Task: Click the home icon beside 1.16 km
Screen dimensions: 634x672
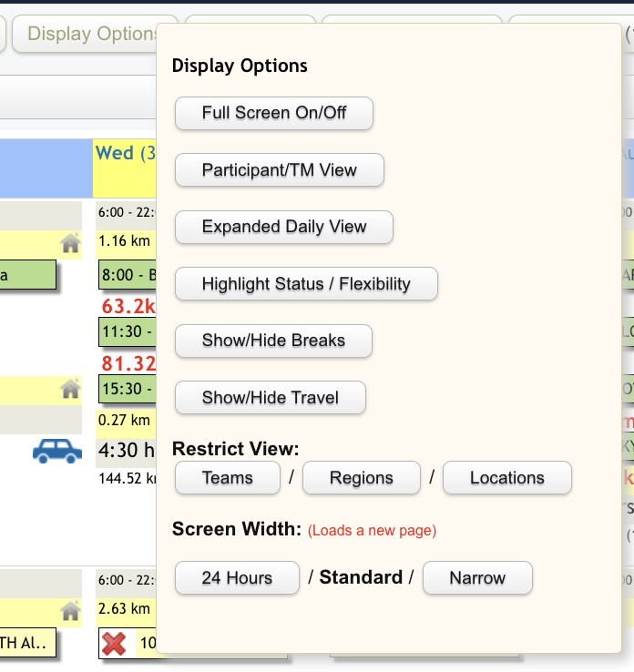Action: click(70, 243)
